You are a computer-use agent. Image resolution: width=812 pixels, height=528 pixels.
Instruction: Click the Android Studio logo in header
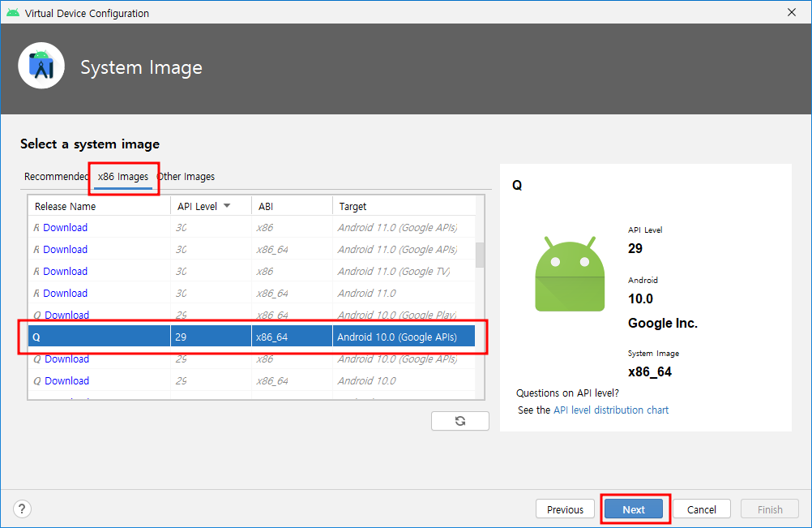coord(41,66)
